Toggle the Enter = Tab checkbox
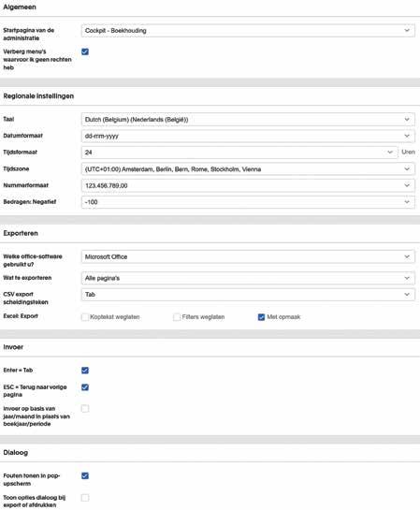Viewport: 420px width, 510px height. [x=85, y=371]
